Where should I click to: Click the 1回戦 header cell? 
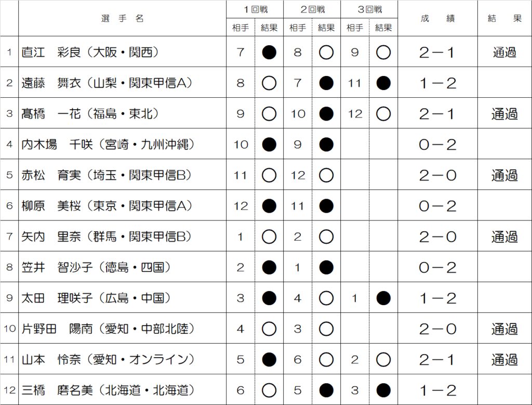[256, 9]
